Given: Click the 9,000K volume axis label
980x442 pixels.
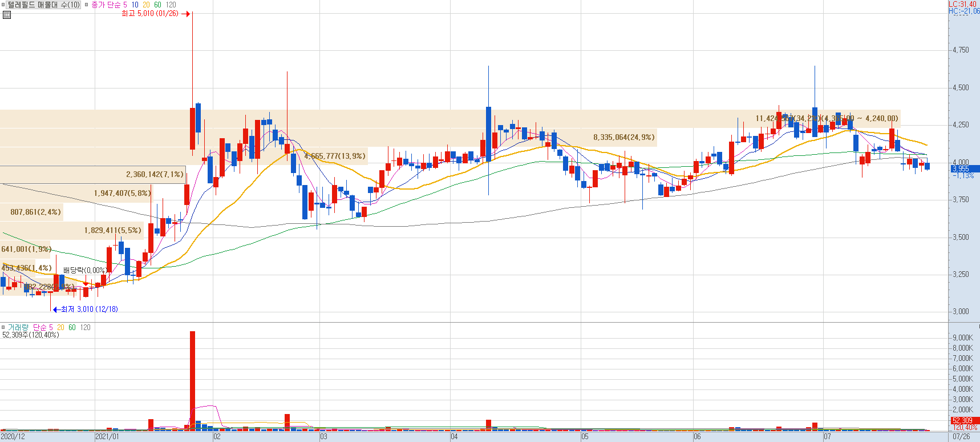Looking at the screenshot, I should click(963, 337).
